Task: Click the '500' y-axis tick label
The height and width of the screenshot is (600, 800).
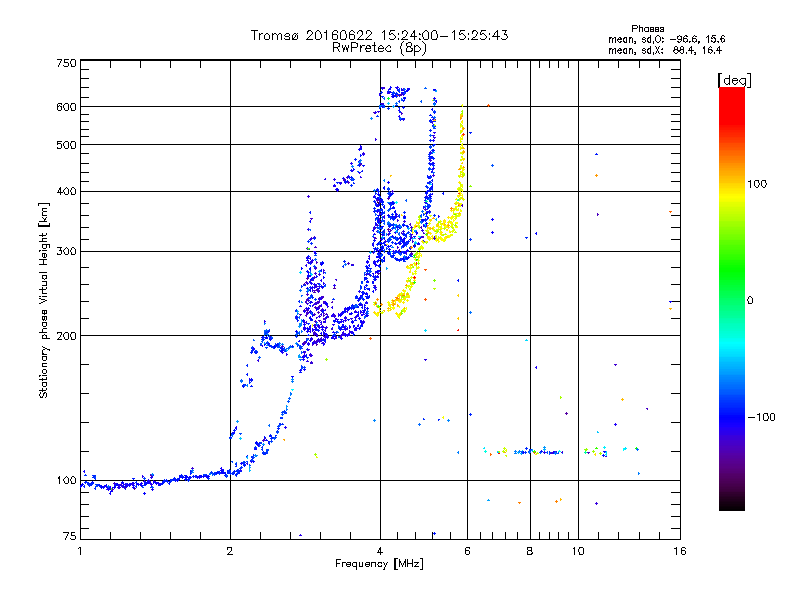Action: tap(66, 145)
